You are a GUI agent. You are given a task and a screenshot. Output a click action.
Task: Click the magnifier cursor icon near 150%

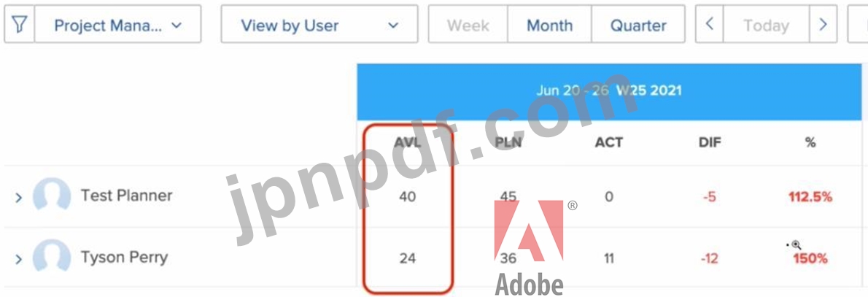[x=795, y=244]
